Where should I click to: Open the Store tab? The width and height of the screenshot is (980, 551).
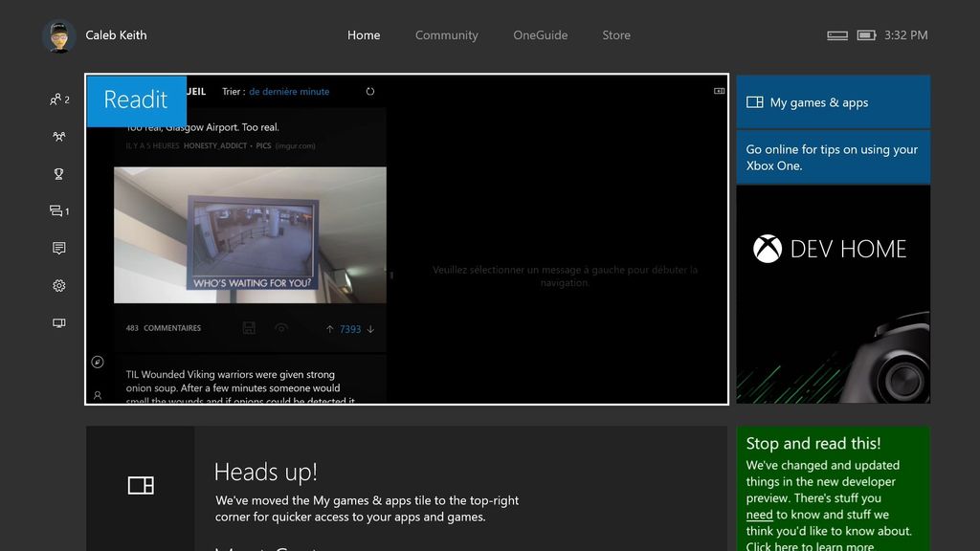615,35
